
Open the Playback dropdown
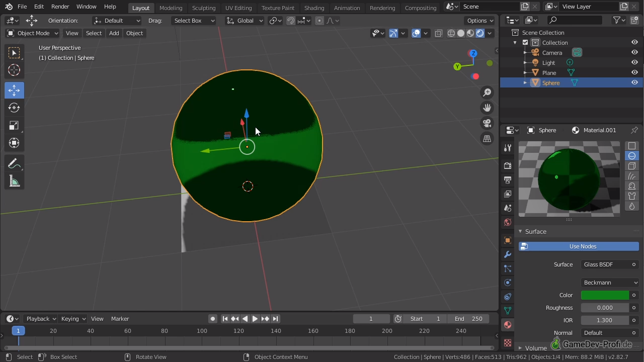(x=40, y=319)
